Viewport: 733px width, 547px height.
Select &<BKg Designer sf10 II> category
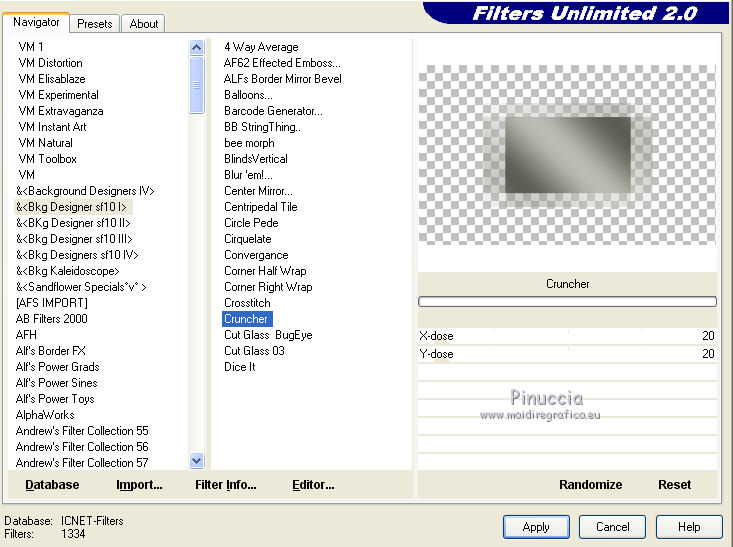73,223
